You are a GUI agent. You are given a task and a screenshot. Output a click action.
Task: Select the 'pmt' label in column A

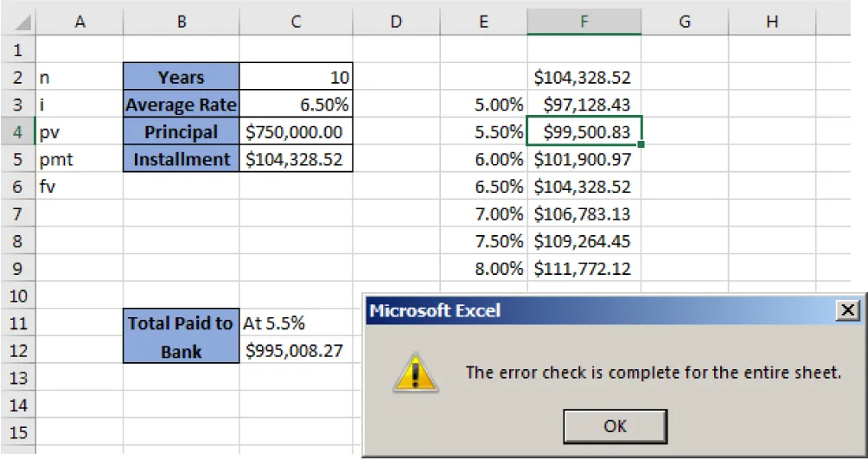pyautogui.click(x=80, y=160)
